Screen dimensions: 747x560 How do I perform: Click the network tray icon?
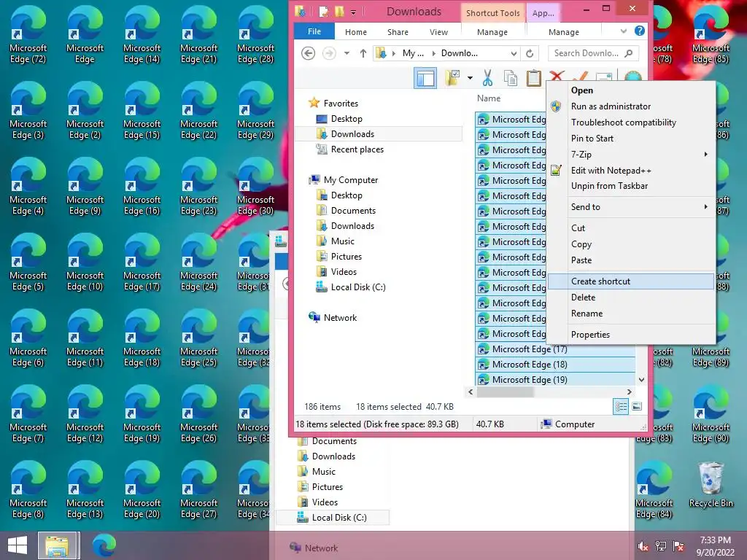[661, 546]
